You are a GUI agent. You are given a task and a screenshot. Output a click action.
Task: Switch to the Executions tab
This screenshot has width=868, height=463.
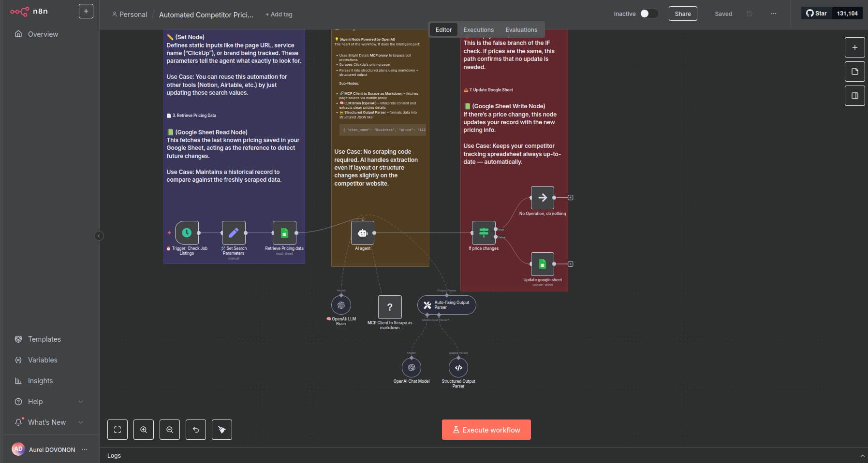coord(478,29)
